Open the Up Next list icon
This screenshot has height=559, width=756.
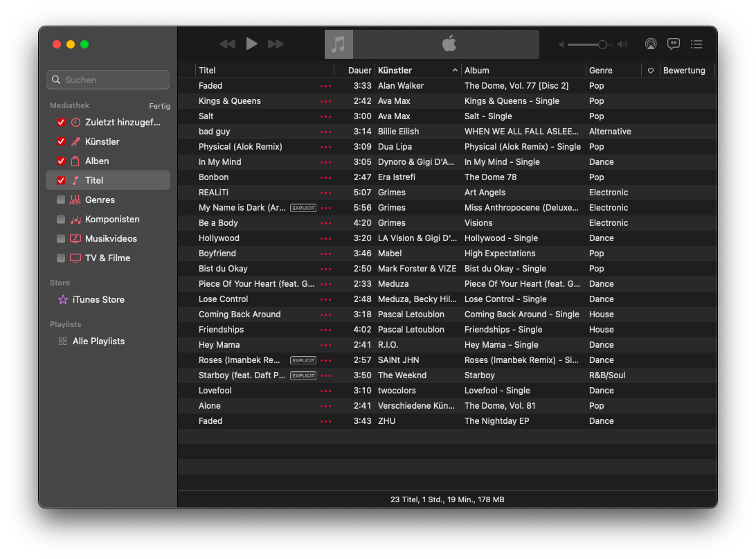pyautogui.click(x=696, y=44)
